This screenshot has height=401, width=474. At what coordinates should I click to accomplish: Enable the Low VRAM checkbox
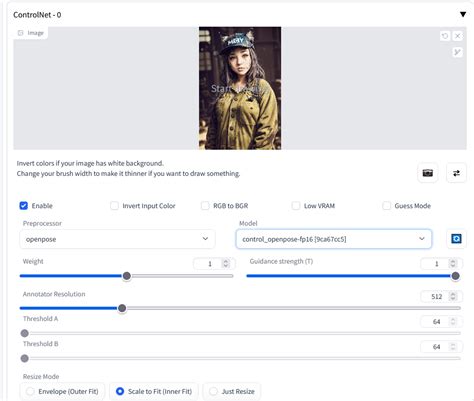(x=296, y=206)
